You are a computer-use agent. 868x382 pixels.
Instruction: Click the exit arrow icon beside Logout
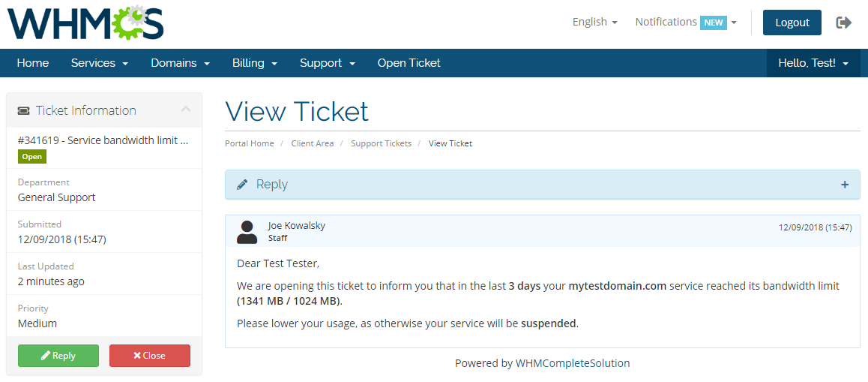click(844, 23)
